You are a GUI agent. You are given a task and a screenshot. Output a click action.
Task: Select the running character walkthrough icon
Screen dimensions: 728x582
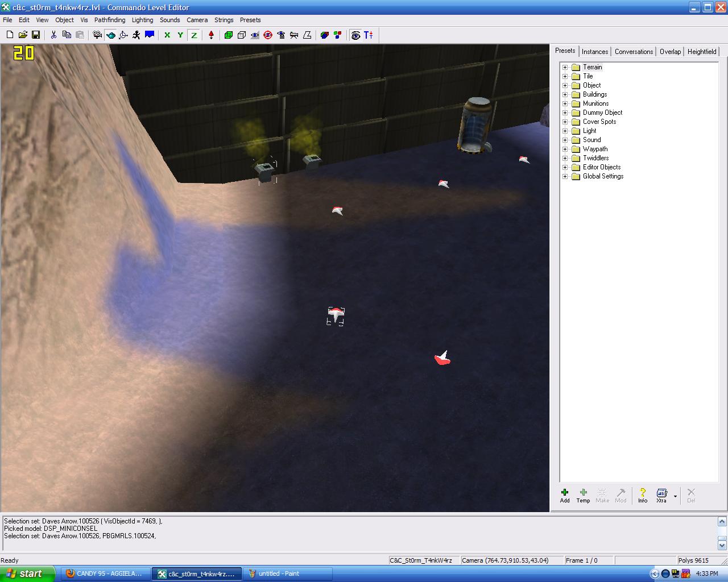pyautogui.click(x=136, y=35)
